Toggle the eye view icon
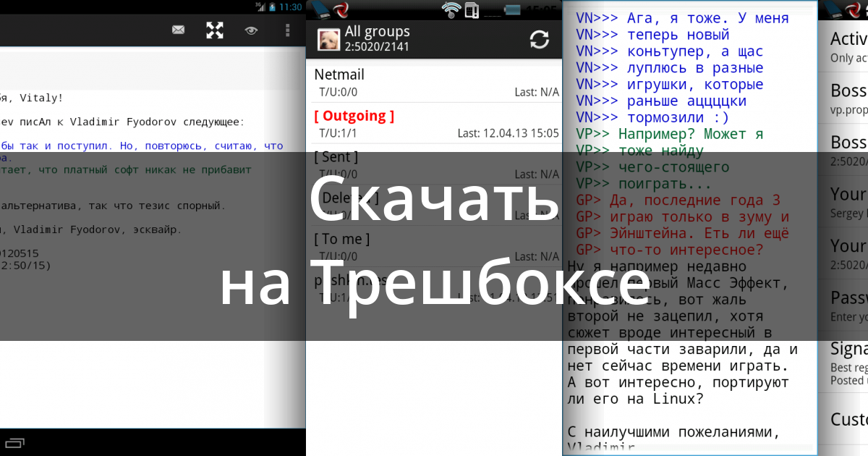This screenshot has width=868, height=456. point(251,30)
